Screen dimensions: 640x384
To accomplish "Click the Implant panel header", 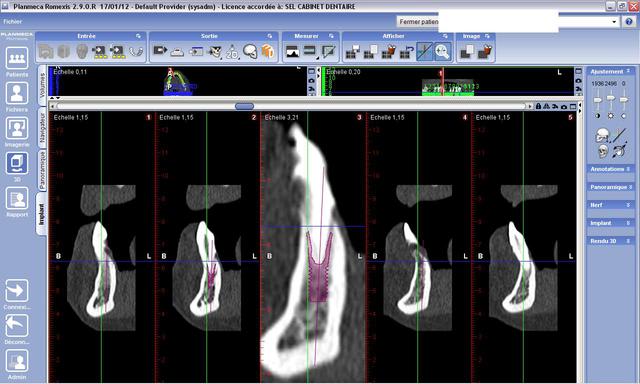I will pyautogui.click(x=611, y=223).
